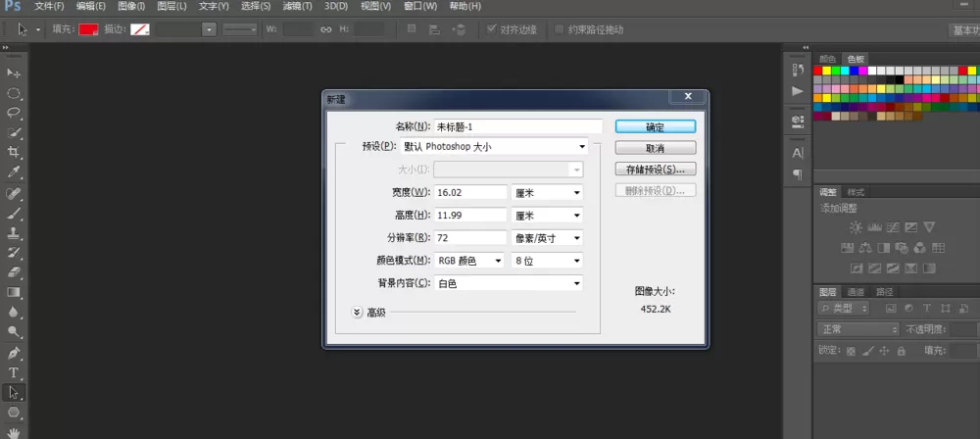This screenshot has height=439, width=980.
Task: Select the Pen tool
Action: coord(13,354)
